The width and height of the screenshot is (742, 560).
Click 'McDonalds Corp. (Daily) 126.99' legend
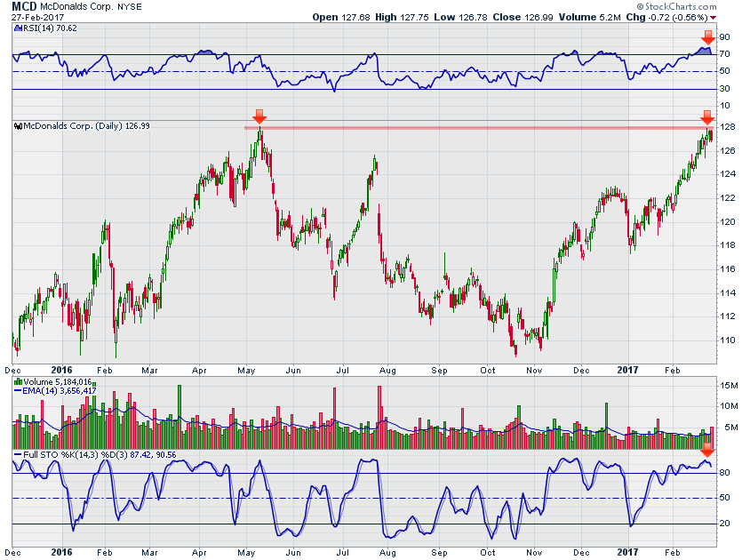point(86,126)
